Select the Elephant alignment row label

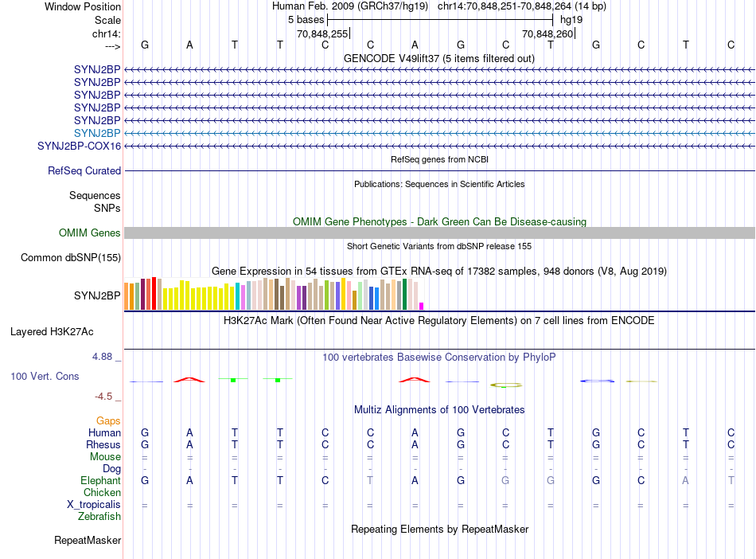pyautogui.click(x=100, y=480)
